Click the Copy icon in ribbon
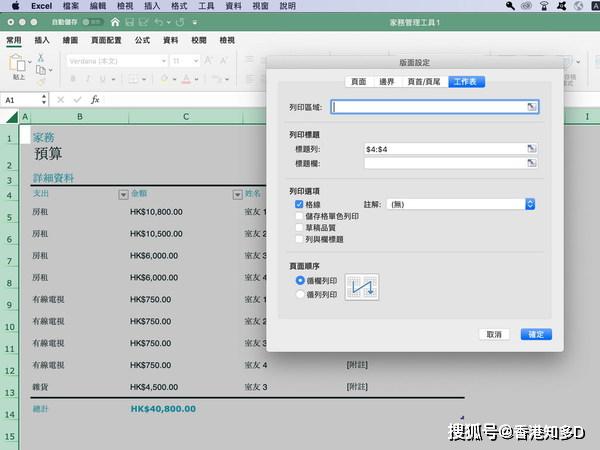 [41, 70]
